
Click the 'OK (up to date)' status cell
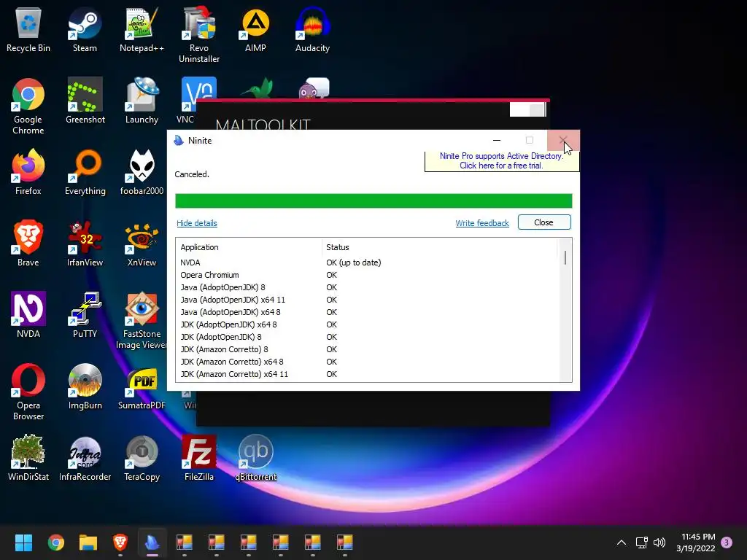354,262
